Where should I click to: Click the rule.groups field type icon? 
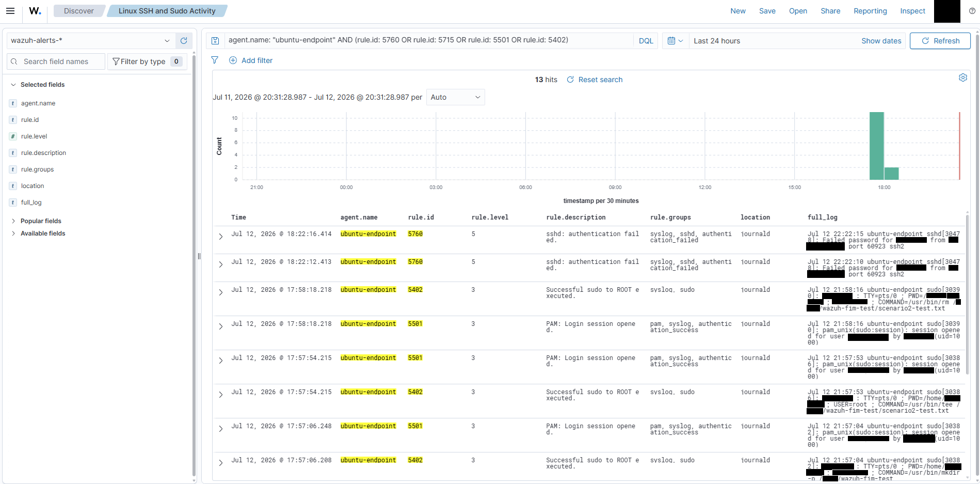pyautogui.click(x=13, y=169)
